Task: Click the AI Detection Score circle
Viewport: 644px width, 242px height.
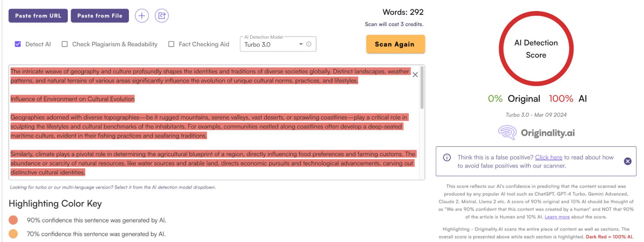Action: pyautogui.click(x=536, y=49)
